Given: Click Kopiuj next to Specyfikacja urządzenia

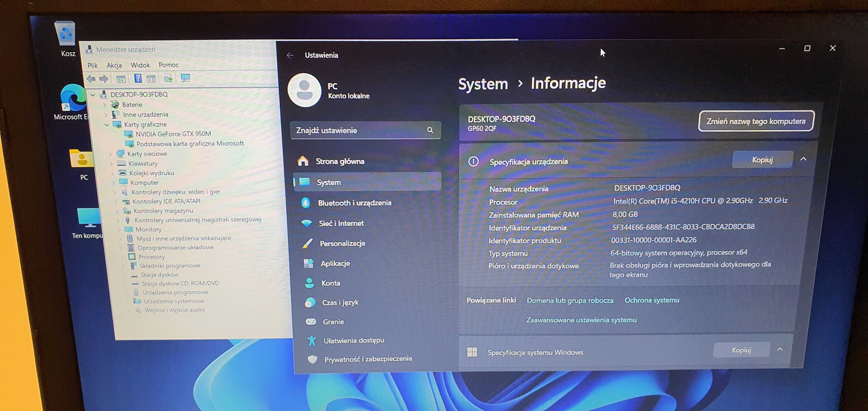Looking at the screenshot, I should coord(762,159).
